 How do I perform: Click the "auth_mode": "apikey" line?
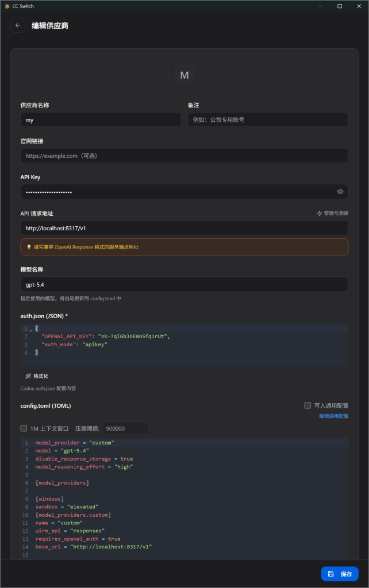coord(74,345)
